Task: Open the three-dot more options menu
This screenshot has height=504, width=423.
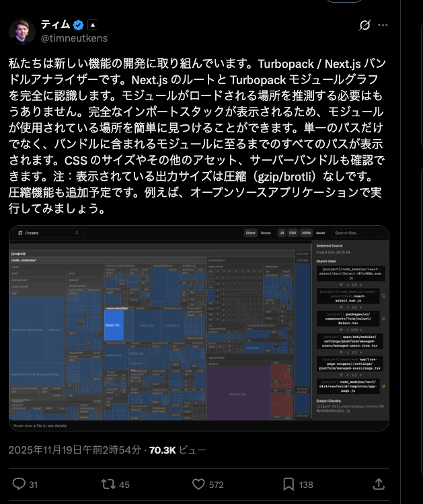Action: 383,25
